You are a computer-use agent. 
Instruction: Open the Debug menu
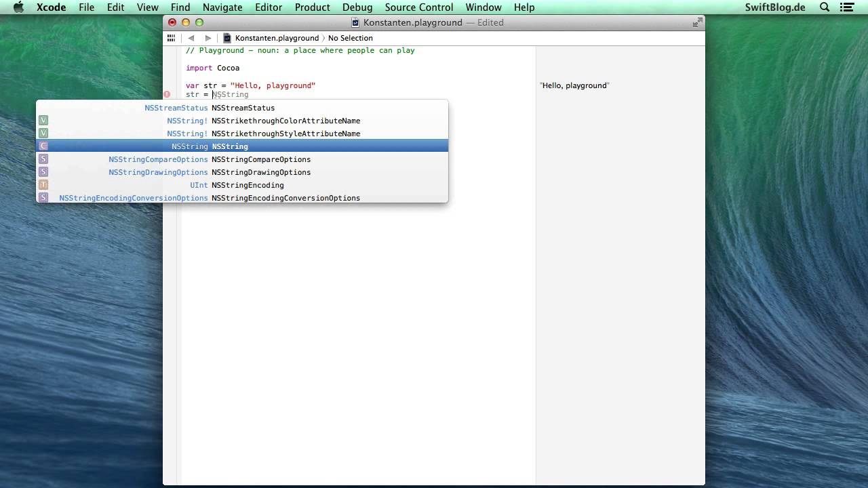(357, 7)
